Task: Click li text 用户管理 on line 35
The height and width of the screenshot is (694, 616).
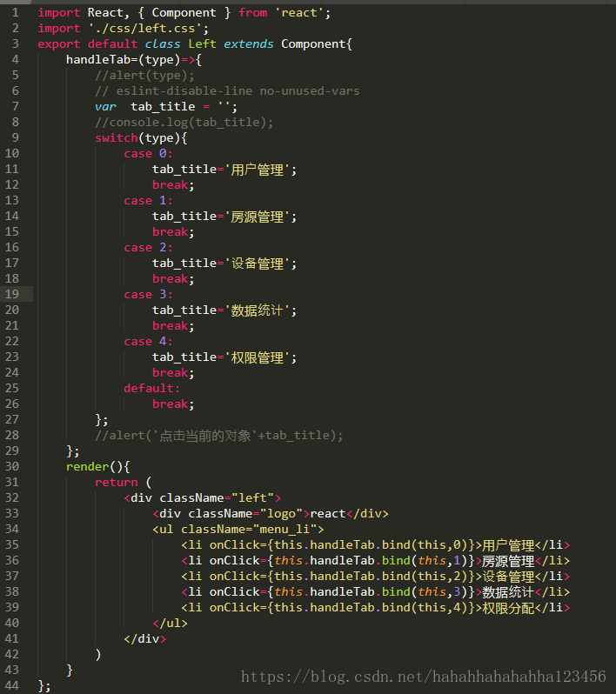Action: tap(508, 544)
